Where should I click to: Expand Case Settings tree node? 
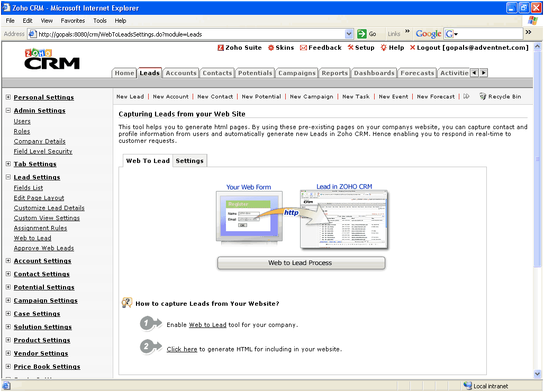point(8,313)
